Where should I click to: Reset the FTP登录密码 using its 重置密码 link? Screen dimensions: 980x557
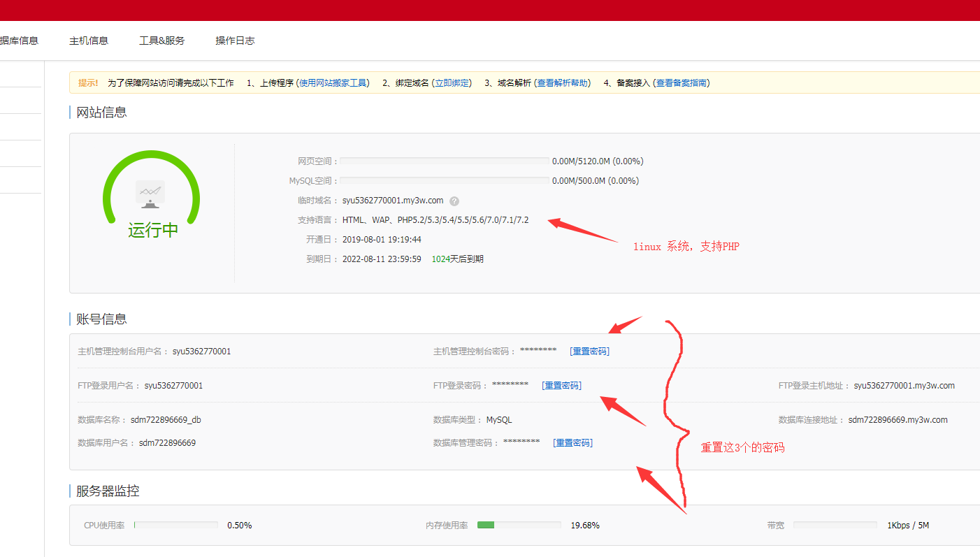pos(561,385)
